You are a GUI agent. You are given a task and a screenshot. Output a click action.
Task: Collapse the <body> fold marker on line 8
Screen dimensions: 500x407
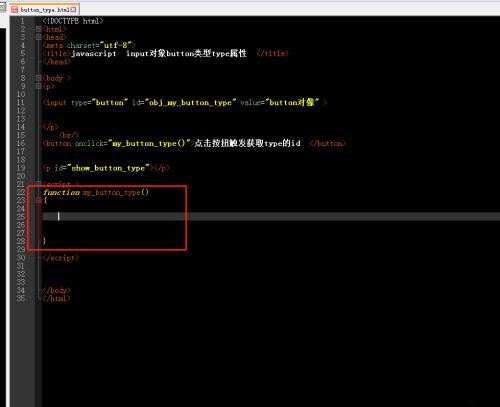pos(38,78)
